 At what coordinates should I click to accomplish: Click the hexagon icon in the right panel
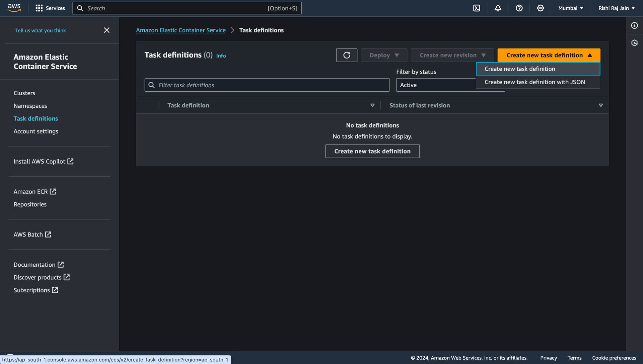click(634, 43)
